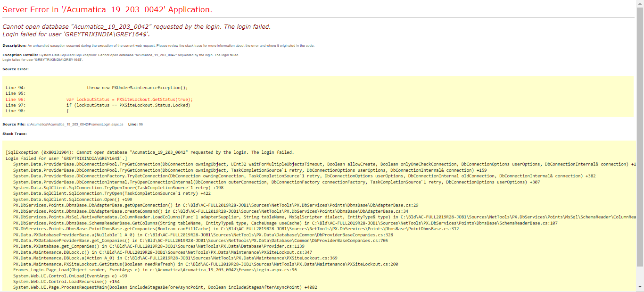Screen dimensions: 644x292
Task: Select the 'SqlConnection.Open() +199' stack line
Action: 73,200
